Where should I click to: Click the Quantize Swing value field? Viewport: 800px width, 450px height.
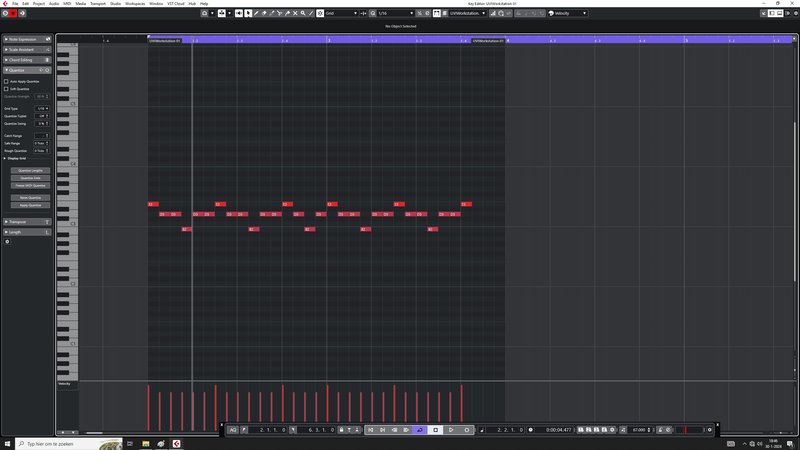coord(42,123)
